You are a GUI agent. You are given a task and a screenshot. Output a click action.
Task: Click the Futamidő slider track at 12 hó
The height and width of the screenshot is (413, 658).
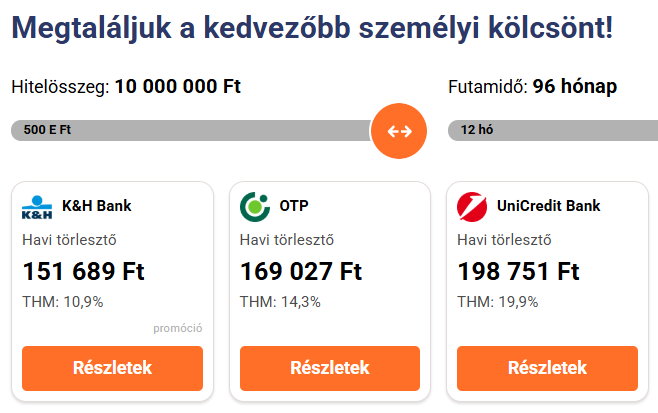(477, 130)
